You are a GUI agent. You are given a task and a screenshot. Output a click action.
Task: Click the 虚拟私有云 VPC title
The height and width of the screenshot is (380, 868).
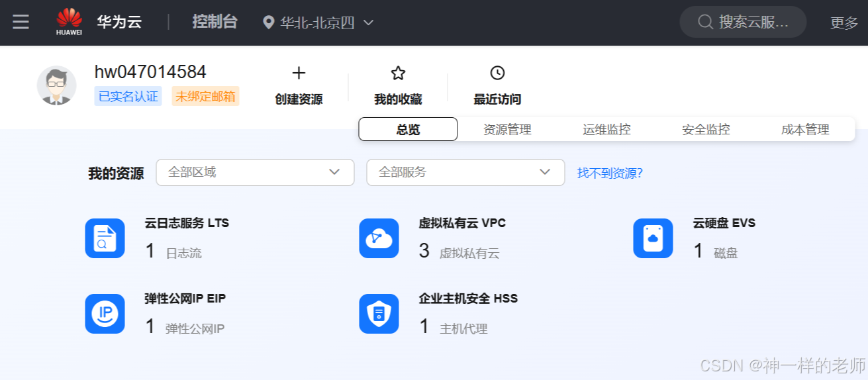[x=462, y=223]
